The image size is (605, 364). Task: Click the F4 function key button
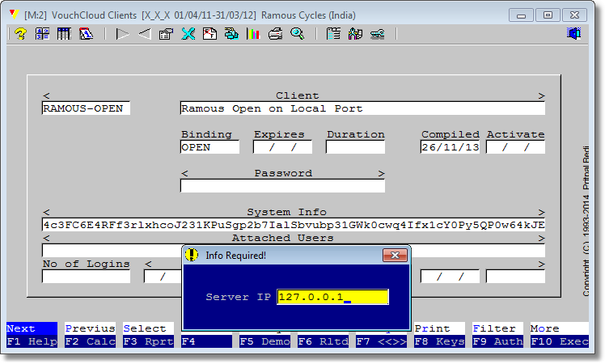[x=206, y=341]
